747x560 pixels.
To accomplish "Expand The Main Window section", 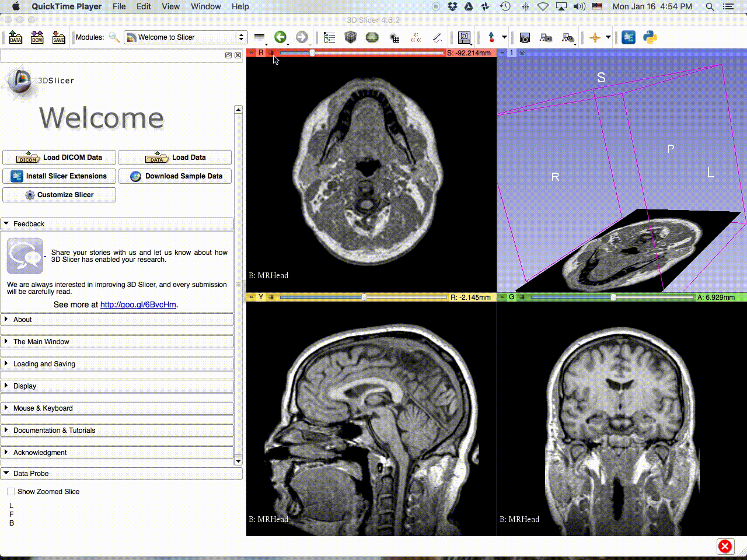I will pyautogui.click(x=117, y=342).
